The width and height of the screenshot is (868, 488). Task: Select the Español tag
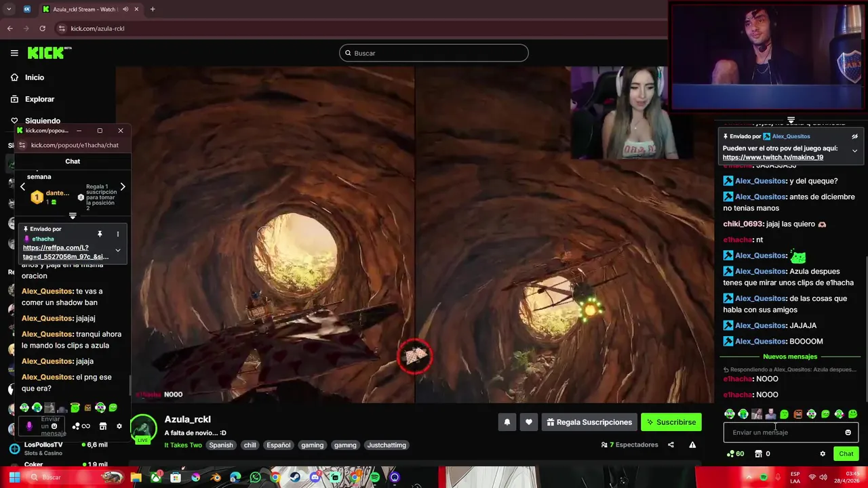(x=278, y=445)
